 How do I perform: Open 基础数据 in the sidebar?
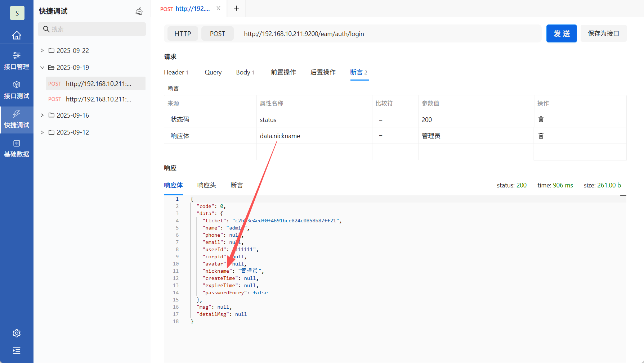[17, 149]
